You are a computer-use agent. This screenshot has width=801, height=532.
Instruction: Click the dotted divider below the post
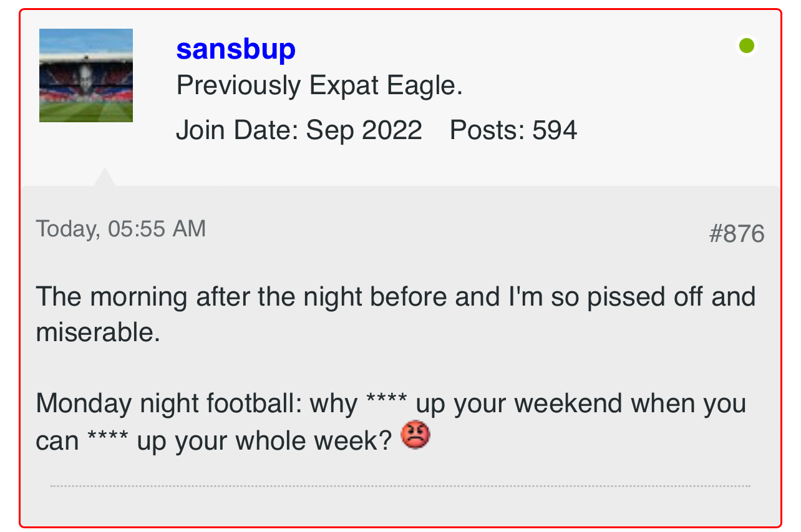pyautogui.click(x=400, y=486)
